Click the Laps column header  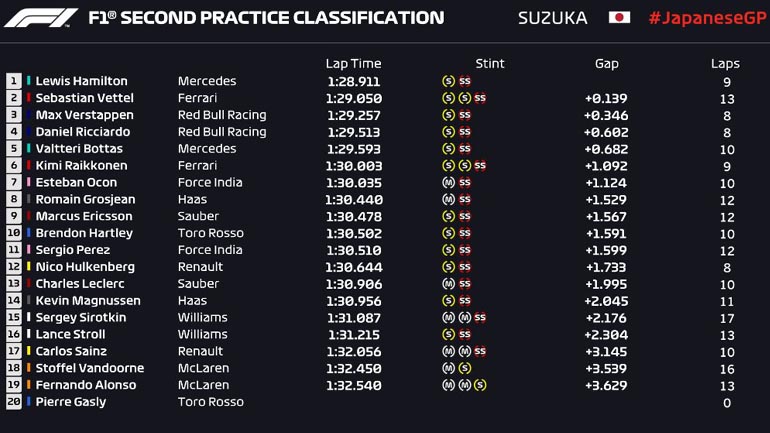[725, 63]
